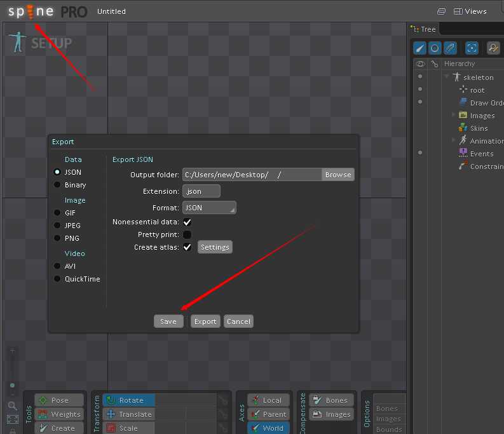Viewport: 504px width, 434px height.
Task: Click the Draw Order icon
Action: [463, 102]
